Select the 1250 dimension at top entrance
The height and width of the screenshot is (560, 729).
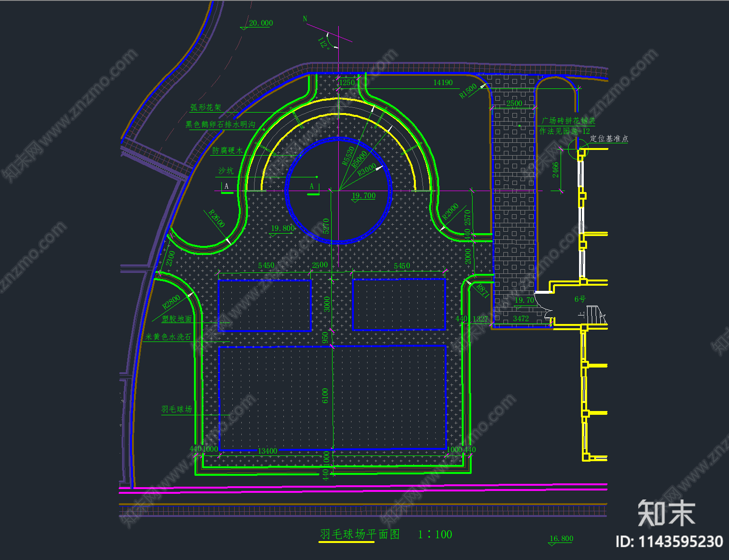pos(347,83)
